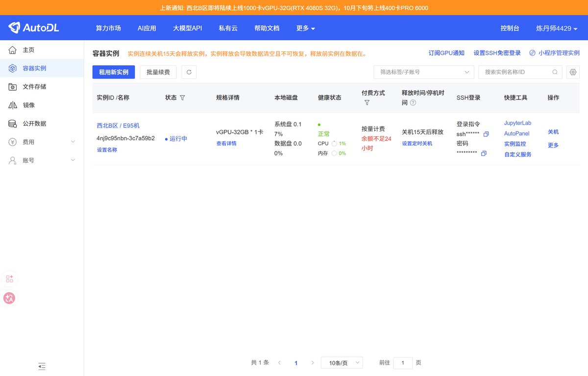Click the instance ID 4nj9c95nbn-3c7a59b2
Viewport: 588px width, 376px height.
click(125, 138)
